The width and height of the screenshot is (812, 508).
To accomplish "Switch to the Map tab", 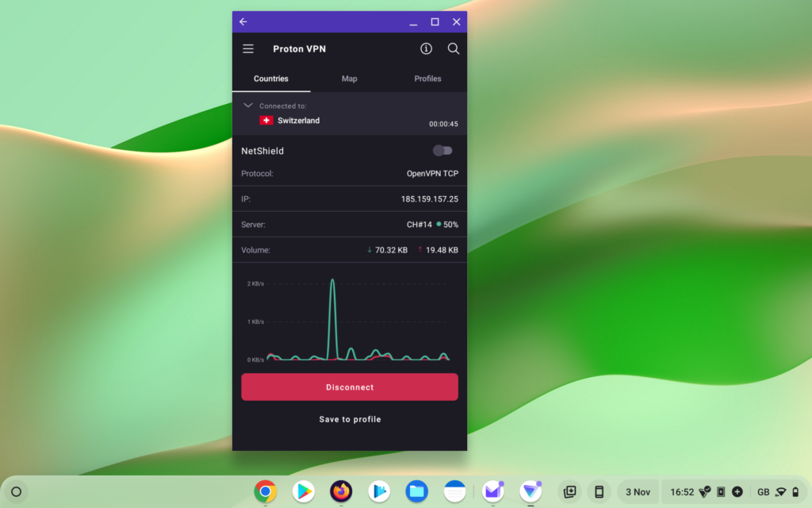I will (350, 79).
